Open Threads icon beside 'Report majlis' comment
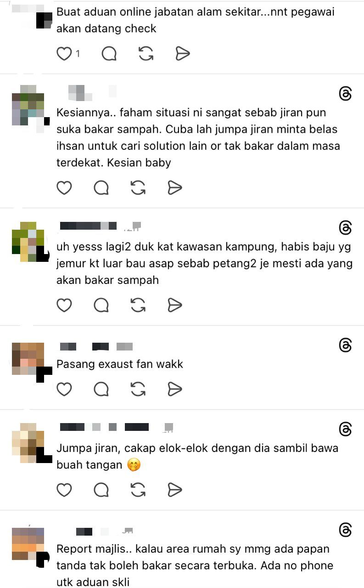Viewport: 364px width, 588px height. tap(345, 530)
